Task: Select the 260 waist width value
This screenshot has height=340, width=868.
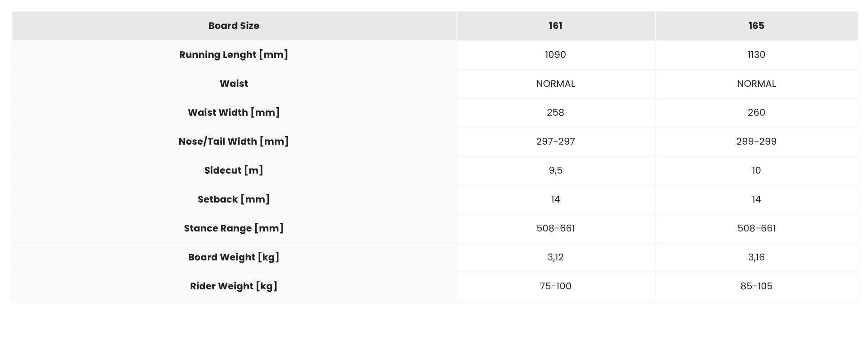Action: (x=756, y=113)
